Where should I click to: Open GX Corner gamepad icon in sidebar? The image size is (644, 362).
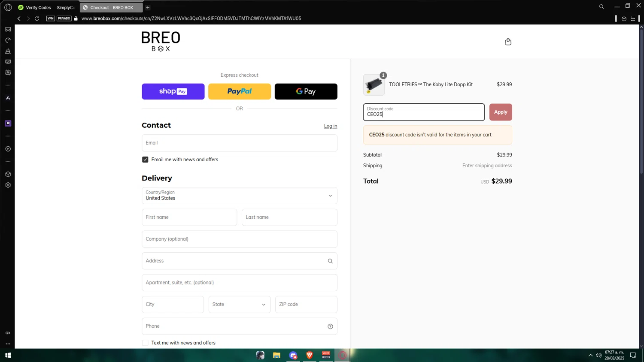pyautogui.click(x=8, y=30)
